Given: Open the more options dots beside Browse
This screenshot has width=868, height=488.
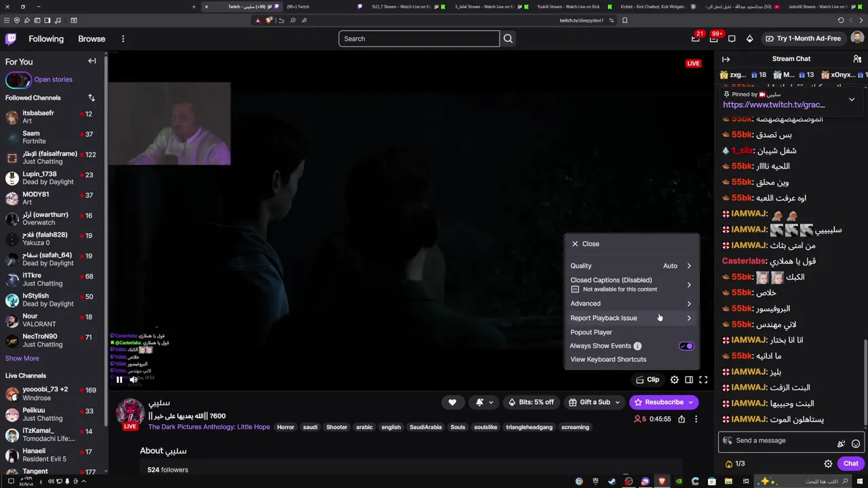Looking at the screenshot, I should [123, 39].
